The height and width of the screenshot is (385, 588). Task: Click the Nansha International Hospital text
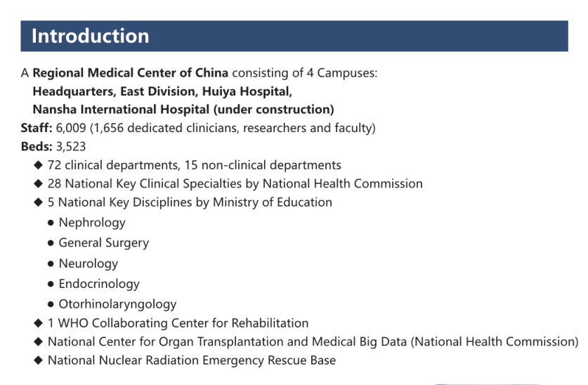pos(121,110)
